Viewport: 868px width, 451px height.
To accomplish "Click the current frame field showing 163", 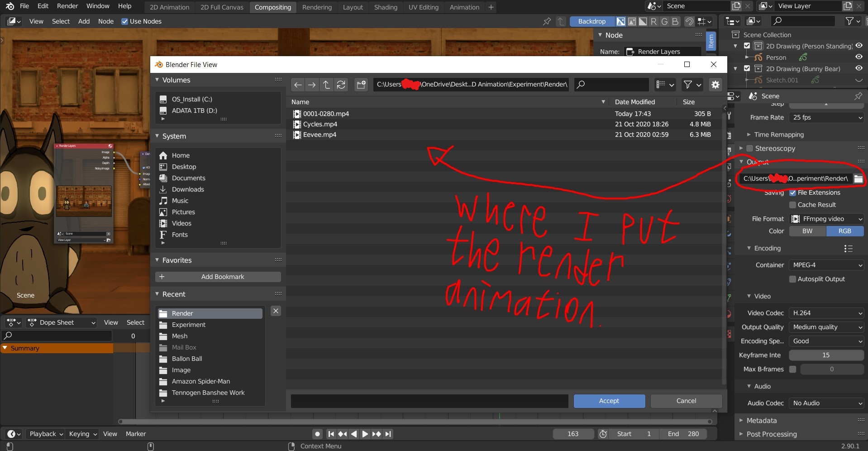I will (573, 434).
